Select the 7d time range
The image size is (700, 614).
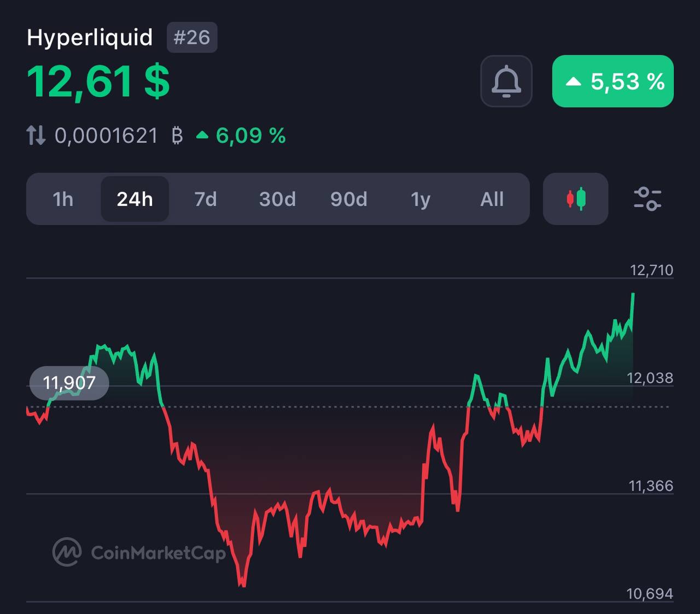[206, 199]
